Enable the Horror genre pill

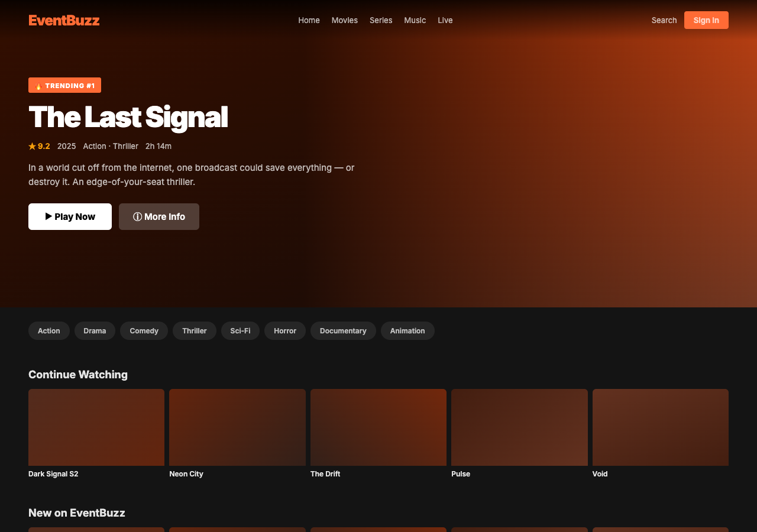pos(284,330)
